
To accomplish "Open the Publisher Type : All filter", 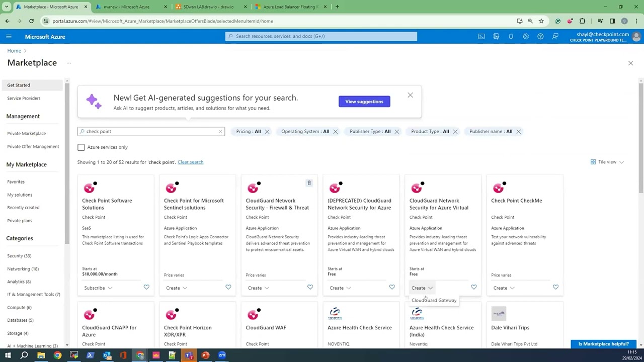I will (x=370, y=131).
